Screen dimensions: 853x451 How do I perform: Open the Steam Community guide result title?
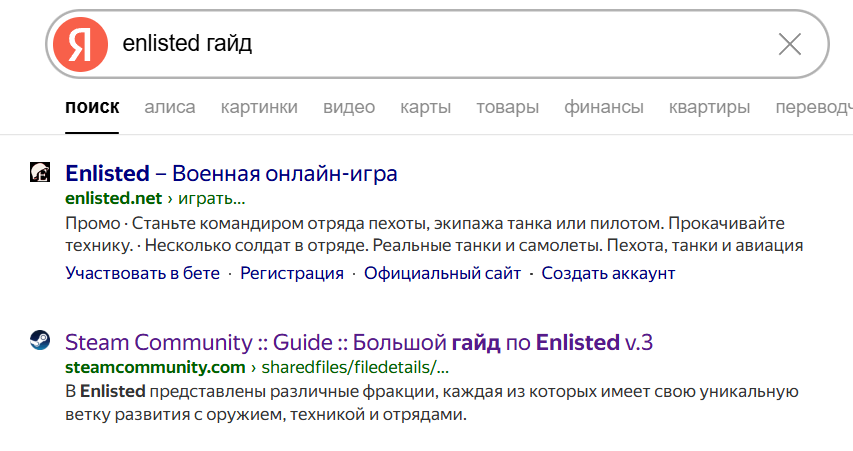[359, 343]
